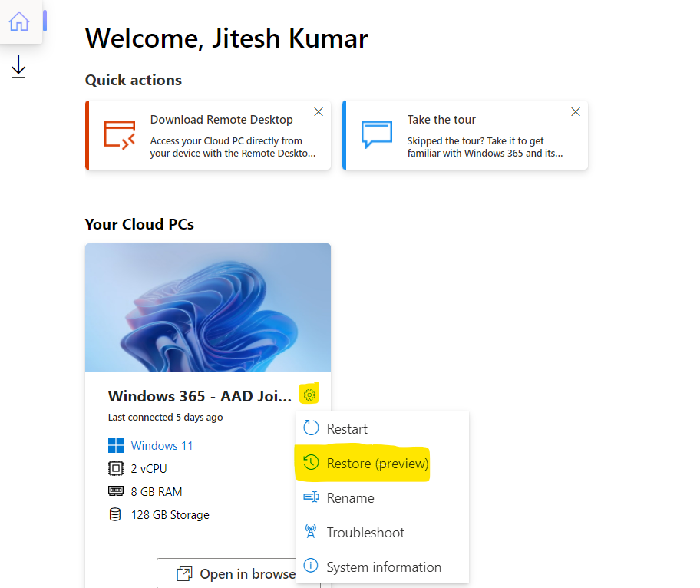Screen dimensions: 700x588
Task: Close the Take the tour card
Action: point(576,111)
